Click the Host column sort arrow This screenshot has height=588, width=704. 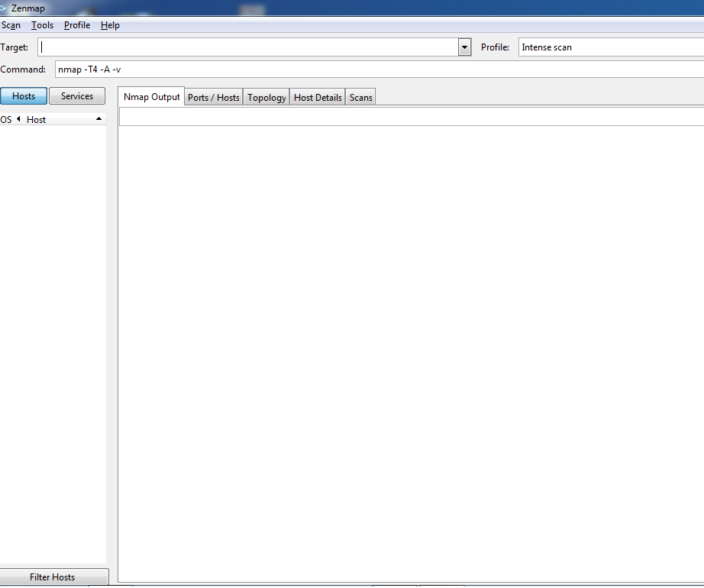click(x=98, y=119)
